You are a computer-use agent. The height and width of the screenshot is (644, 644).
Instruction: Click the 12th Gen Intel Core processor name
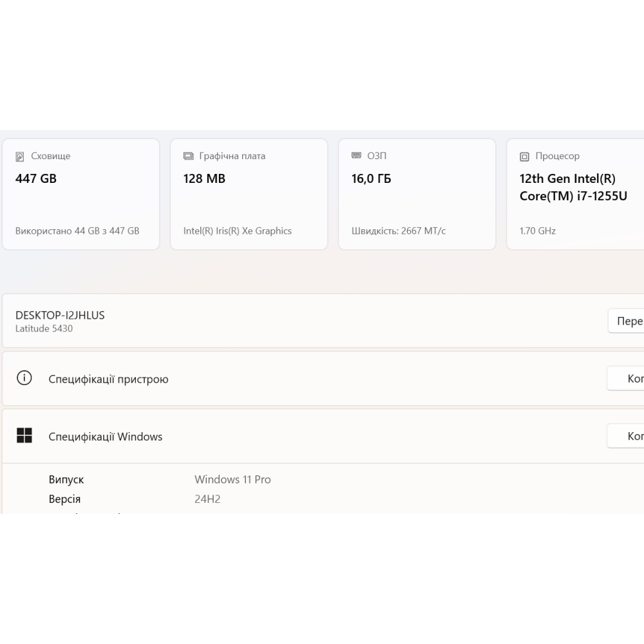click(573, 187)
